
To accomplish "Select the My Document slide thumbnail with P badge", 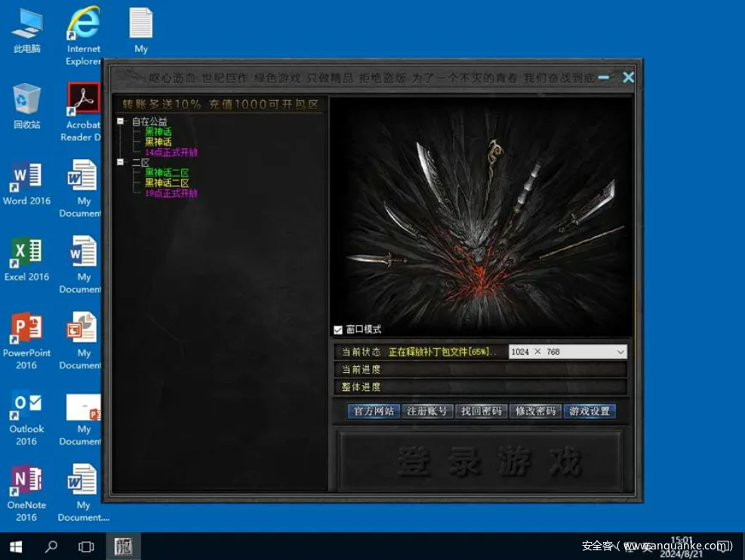I will click(x=82, y=419).
